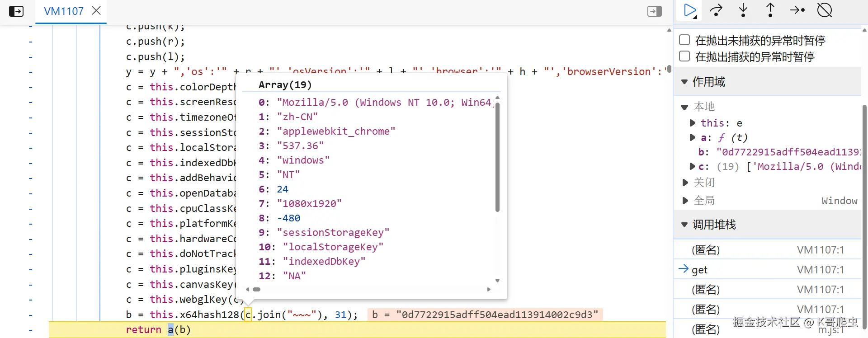Expand the 'this: e' variable
868x338 pixels.
click(x=692, y=123)
